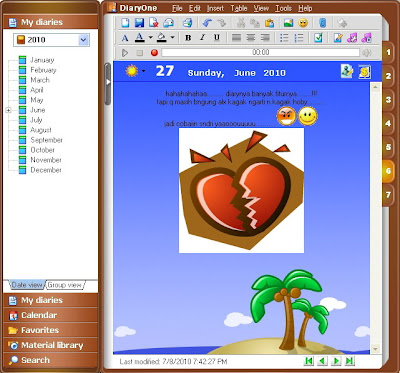Align text to the left
The height and width of the screenshot is (373, 400).
[x=236, y=38]
